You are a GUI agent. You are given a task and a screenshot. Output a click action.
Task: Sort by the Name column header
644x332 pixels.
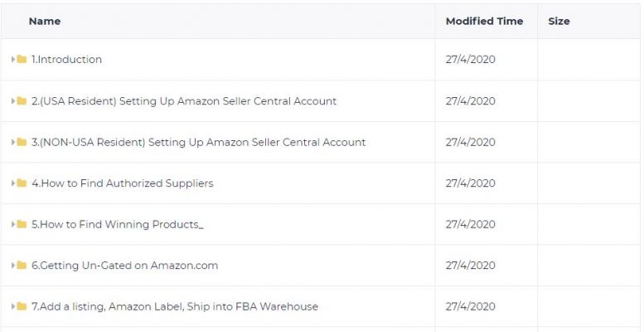click(x=45, y=22)
